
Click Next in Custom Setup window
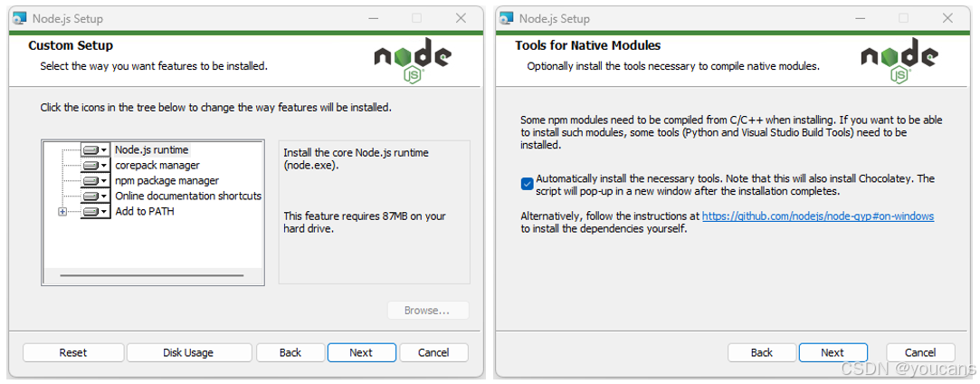[x=361, y=352]
